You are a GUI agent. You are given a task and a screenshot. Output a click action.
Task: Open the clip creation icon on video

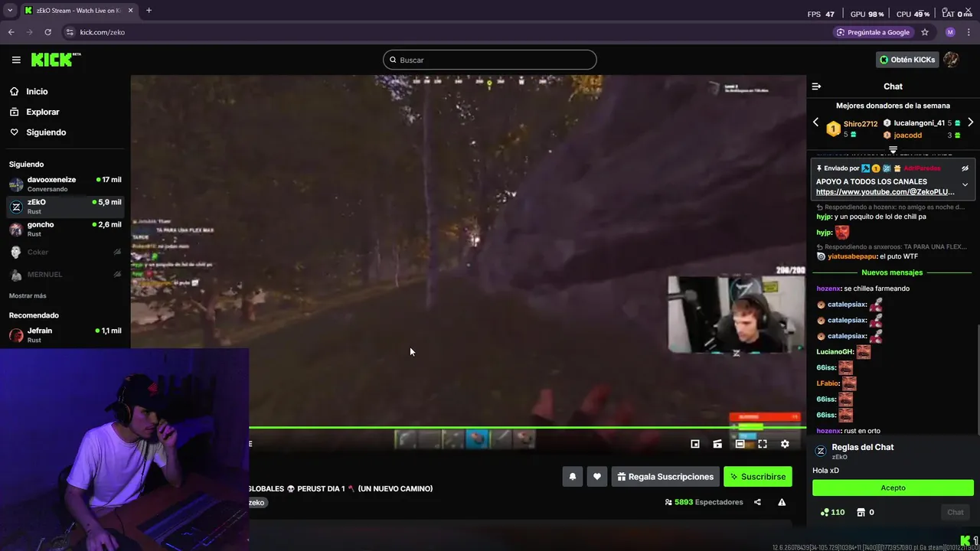(x=717, y=444)
